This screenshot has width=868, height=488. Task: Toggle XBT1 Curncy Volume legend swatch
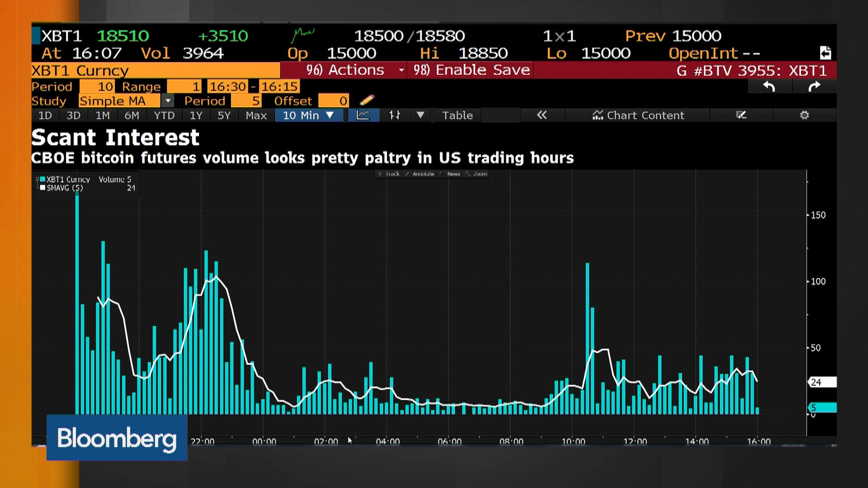pos(42,179)
